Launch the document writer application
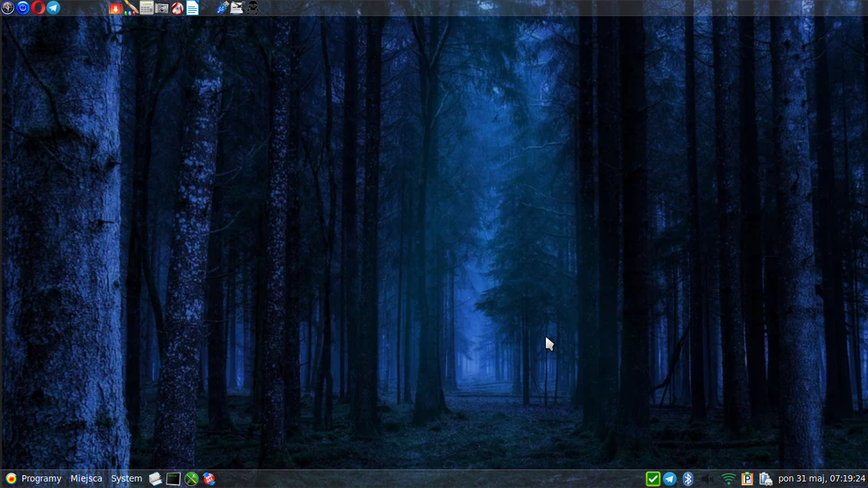The width and height of the screenshot is (868, 488). [x=193, y=8]
